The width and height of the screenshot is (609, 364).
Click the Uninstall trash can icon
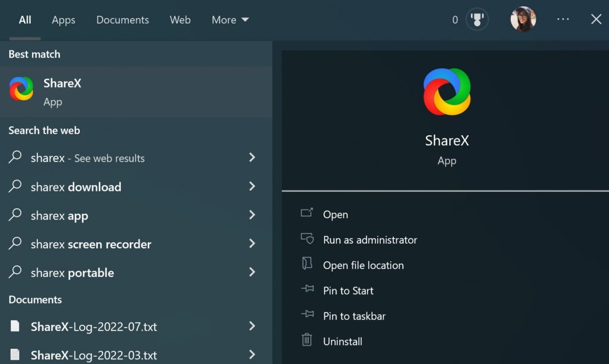pos(307,341)
